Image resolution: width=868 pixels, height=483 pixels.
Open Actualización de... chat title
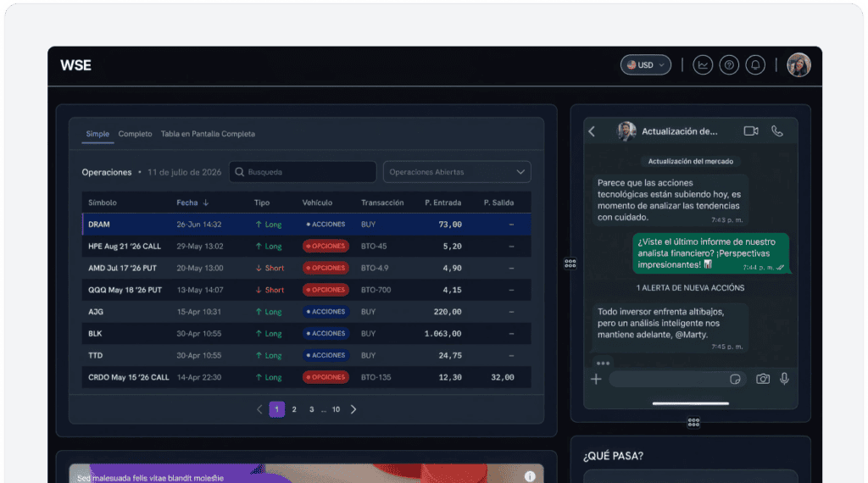click(x=679, y=131)
